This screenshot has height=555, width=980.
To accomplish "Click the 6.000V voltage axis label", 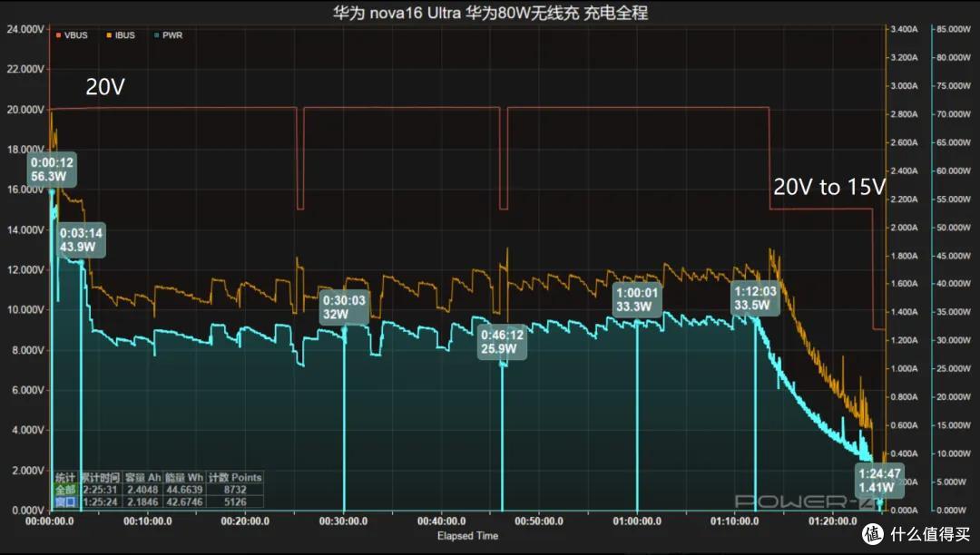I will pyautogui.click(x=28, y=390).
